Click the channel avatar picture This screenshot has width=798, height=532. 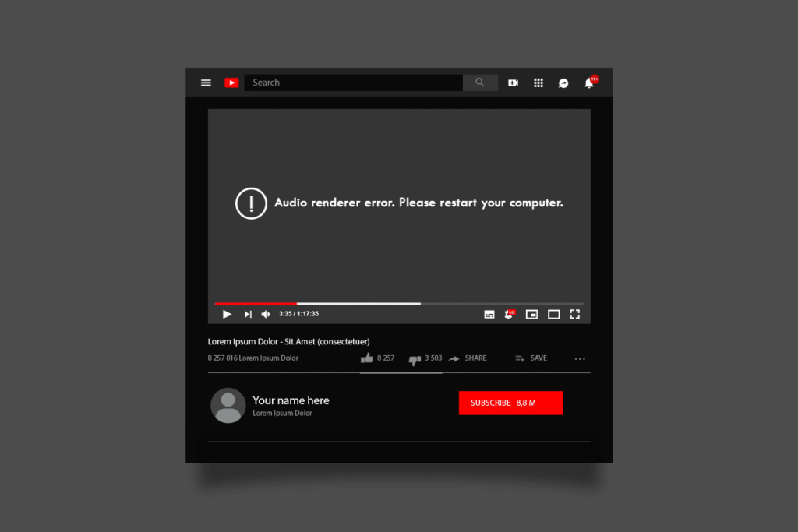[228, 405]
